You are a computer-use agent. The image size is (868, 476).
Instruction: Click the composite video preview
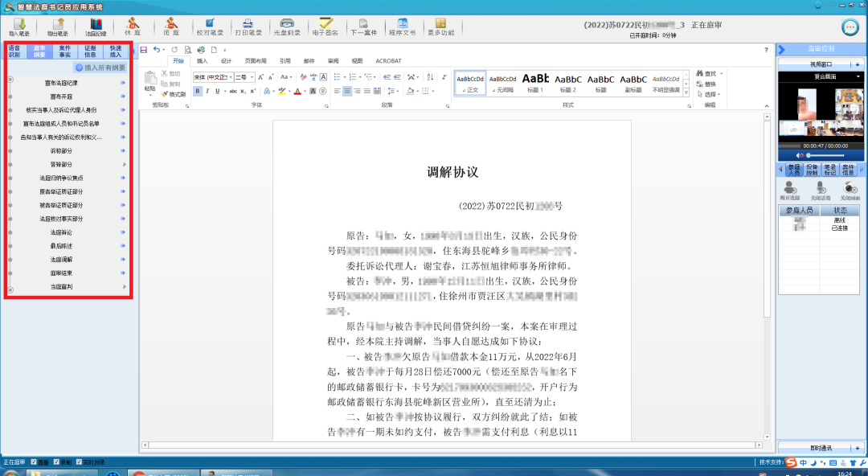pos(821,111)
